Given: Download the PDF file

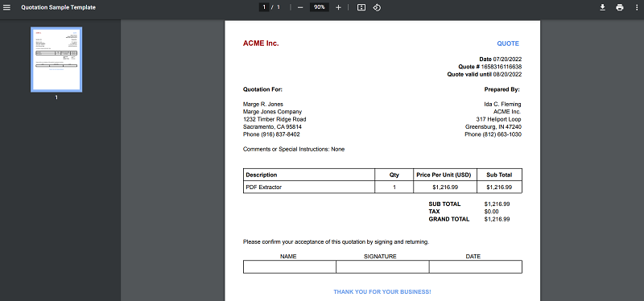Looking at the screenshot, I should click(602, 7).
